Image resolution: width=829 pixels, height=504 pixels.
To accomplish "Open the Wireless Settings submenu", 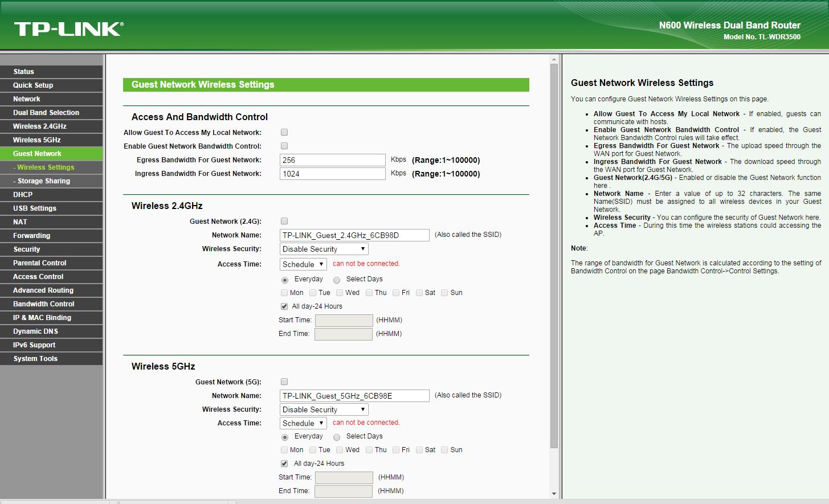I will pyautogui.click(x=51, y=167).
